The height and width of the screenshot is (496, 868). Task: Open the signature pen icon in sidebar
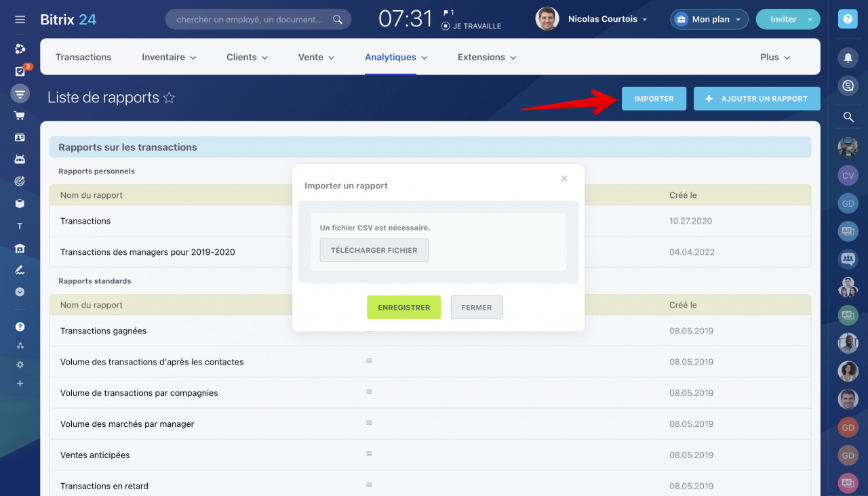(x=20, y=270)
